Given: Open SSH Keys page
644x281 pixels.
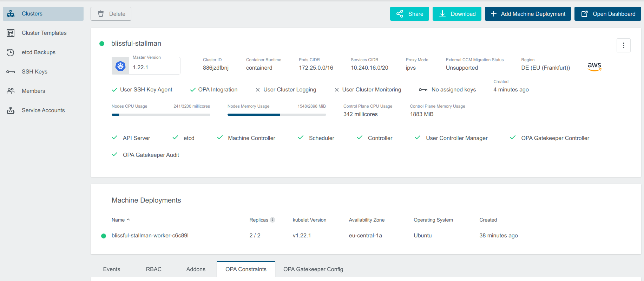Looking at the screenshot, I should [x=43, y=72].
